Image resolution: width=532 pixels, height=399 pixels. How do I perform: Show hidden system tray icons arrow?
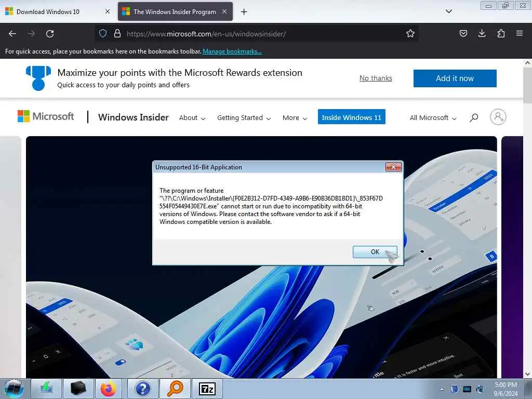(442, 389)
